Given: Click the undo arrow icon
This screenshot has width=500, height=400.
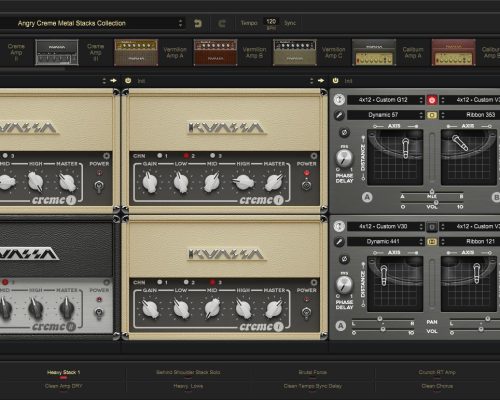Looking at the screenshot, I should coord(198,23).
